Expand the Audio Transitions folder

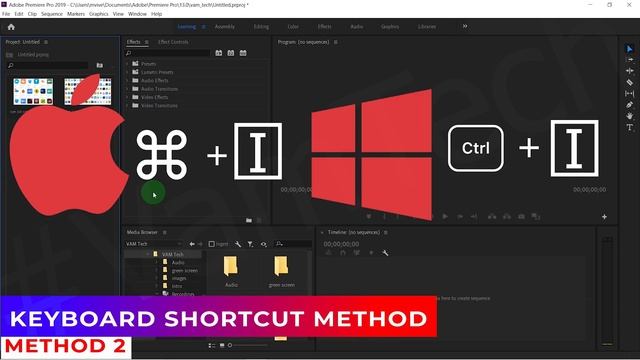127,89
